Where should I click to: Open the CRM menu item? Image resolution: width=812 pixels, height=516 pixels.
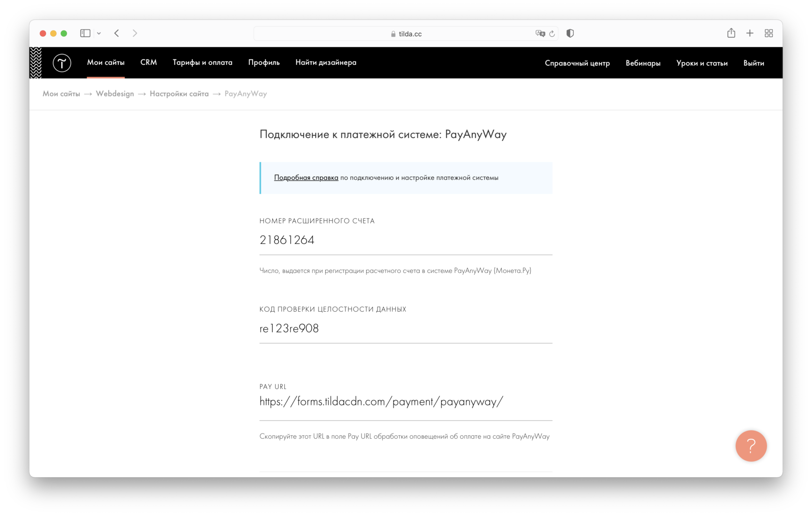[149, 62]
